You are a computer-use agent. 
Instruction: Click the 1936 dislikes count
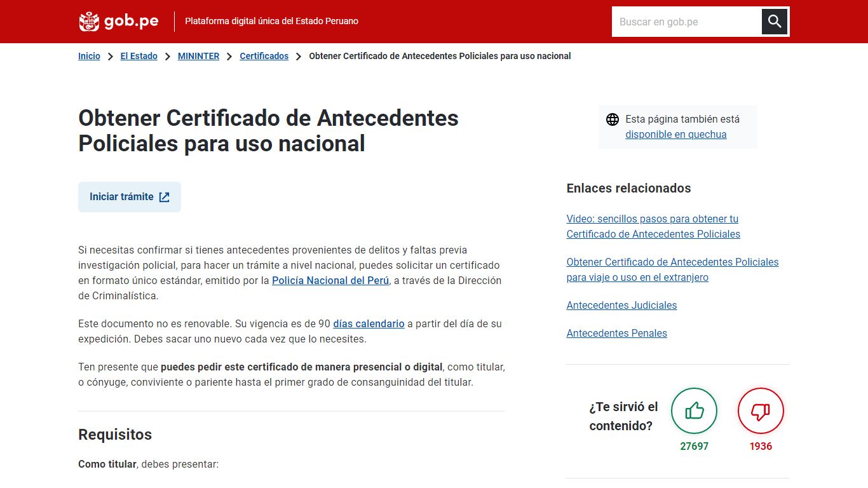[761, 446]
